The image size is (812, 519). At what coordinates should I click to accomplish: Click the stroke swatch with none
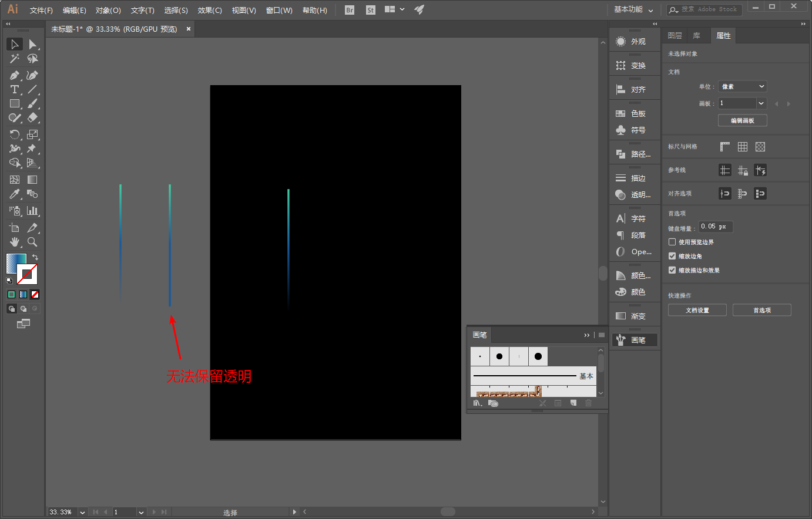pyautogui.click(x=28, y=274)
